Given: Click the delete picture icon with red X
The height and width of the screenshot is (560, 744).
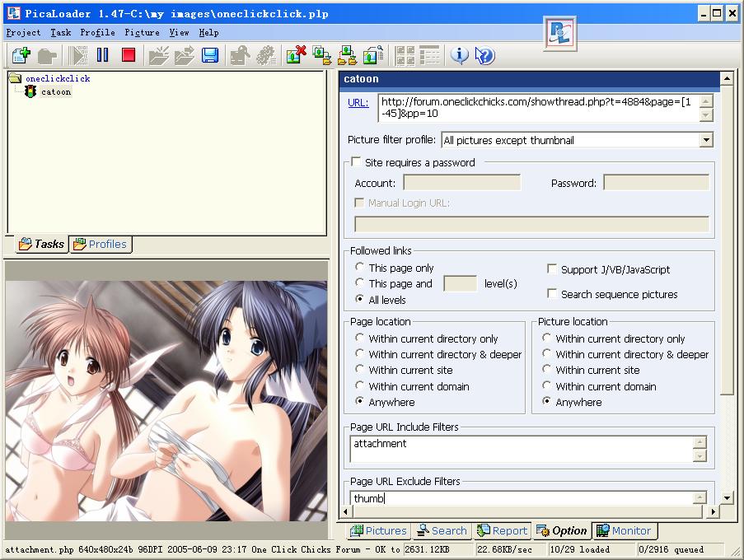Looking at the screenshot, I should point(296,55).
